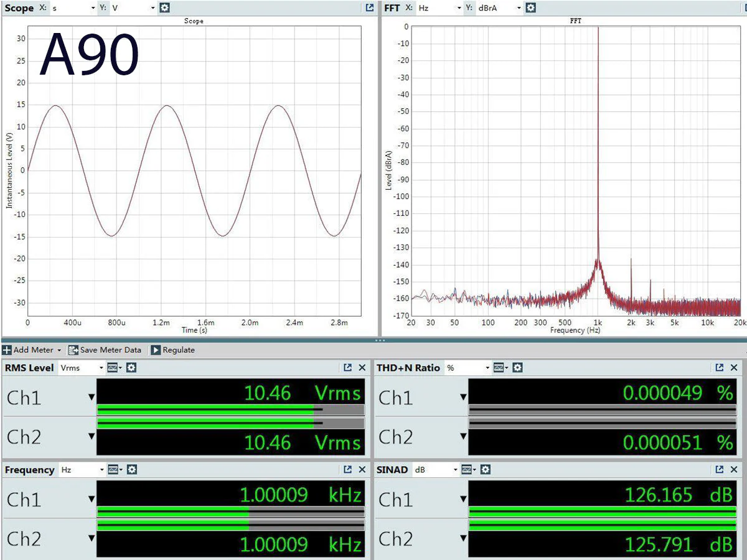Click the Ch1 1.00009 kHz reading
This screenshot has width=747, height=560.
[x=301, y=495]
